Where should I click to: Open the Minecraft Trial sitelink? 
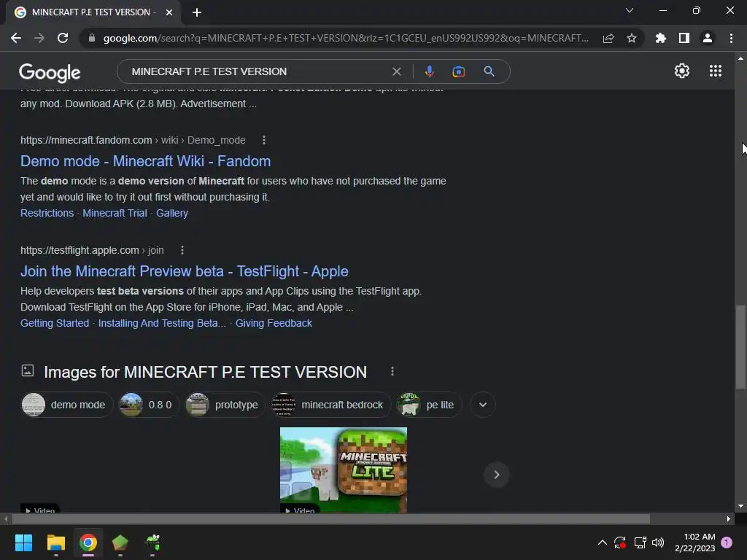(115, 213)
